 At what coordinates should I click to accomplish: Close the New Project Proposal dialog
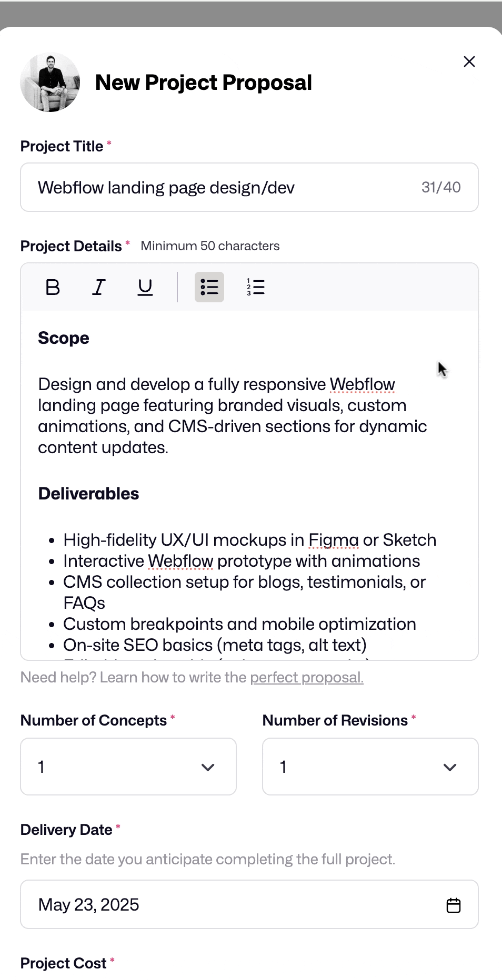(x=469, y=62)
